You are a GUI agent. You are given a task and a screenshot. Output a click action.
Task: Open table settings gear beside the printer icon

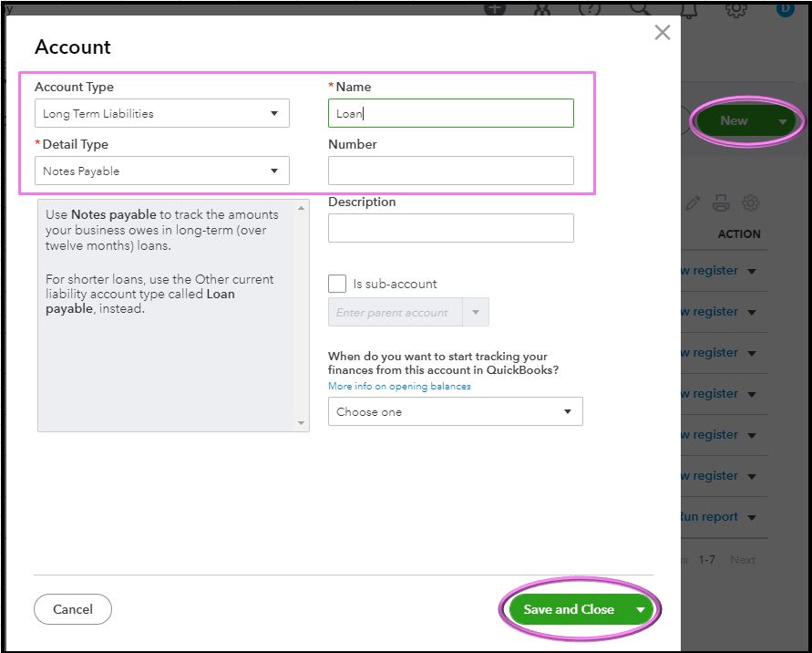751,203
